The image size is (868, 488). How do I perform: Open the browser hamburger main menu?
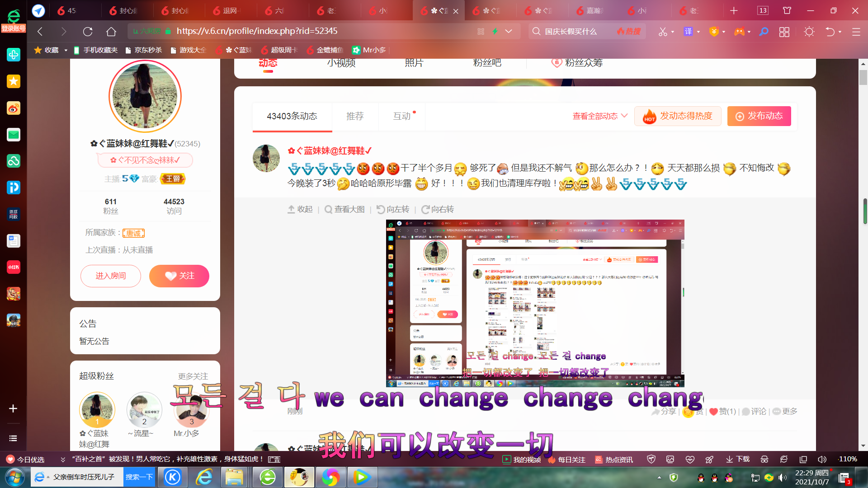click(856, 32)
